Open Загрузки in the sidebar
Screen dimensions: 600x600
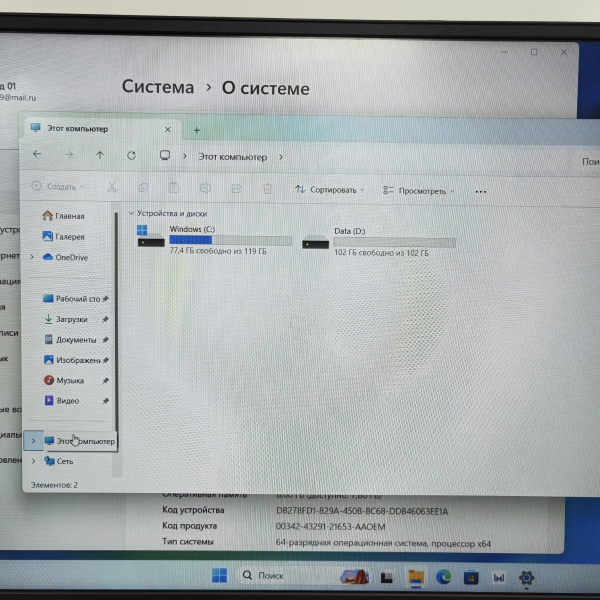[x=66, y=319]
